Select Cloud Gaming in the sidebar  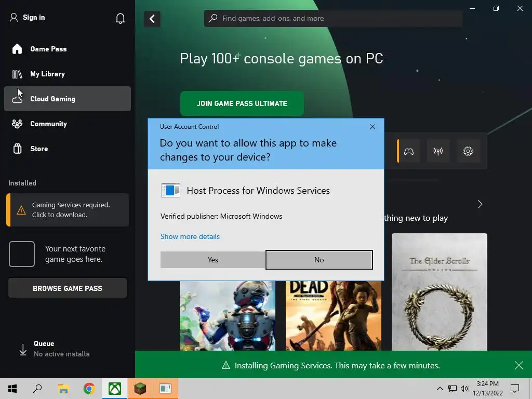[68, 99]
